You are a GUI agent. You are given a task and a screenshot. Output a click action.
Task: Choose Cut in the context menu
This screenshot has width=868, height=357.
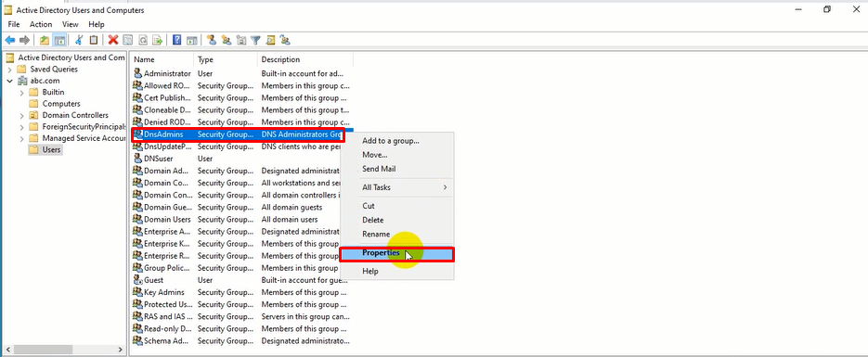397,206
